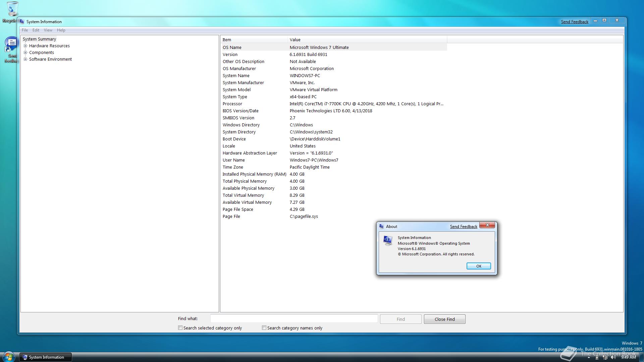Image resolution: width=644 pixels, height=362 pixels.
Task: Expand the Hardware Resources node
Action: (x=25, y=46)
